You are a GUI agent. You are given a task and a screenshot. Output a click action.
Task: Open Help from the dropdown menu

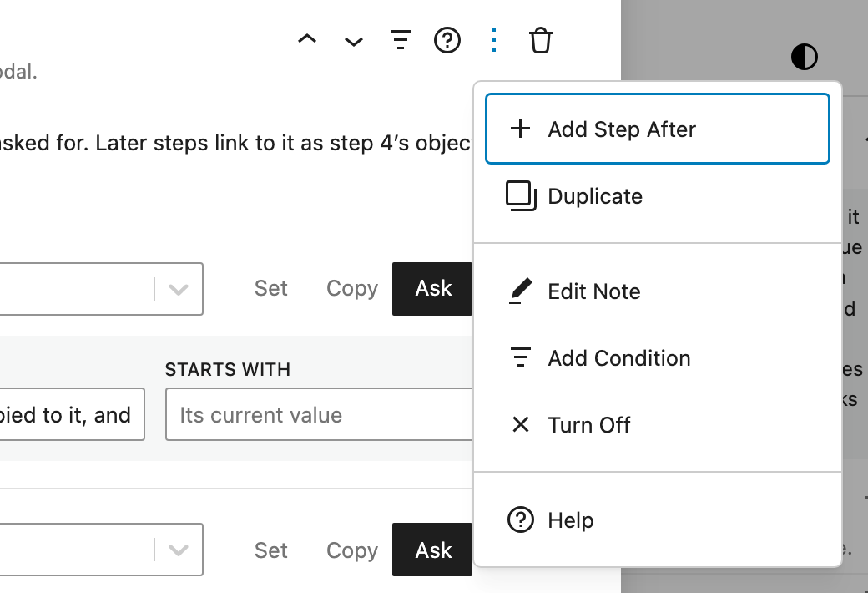657,520
